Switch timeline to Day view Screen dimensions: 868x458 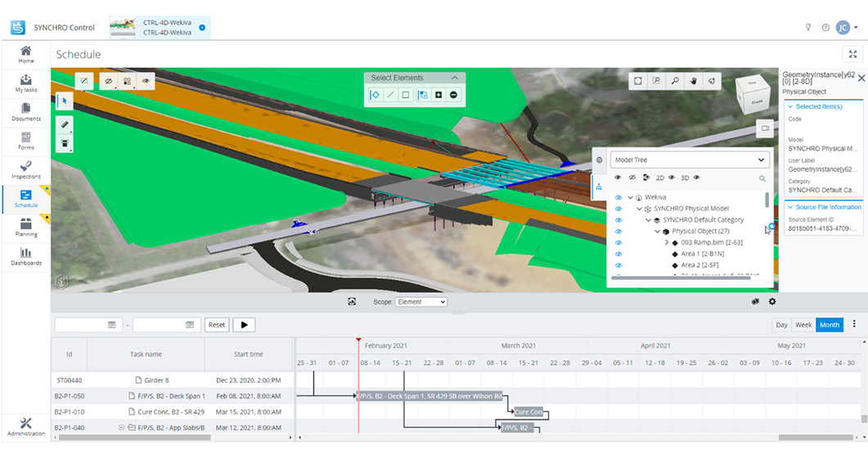click(781, 325)
